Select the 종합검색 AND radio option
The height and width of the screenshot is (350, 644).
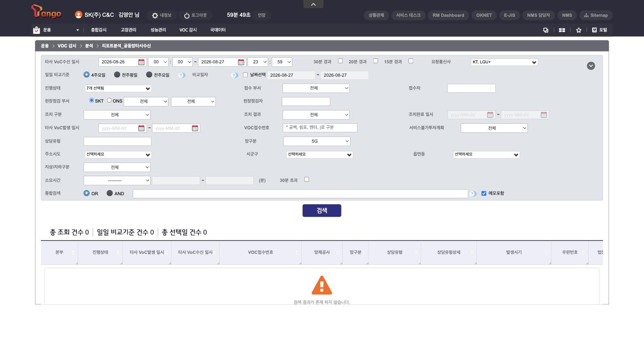pos(110,193)
